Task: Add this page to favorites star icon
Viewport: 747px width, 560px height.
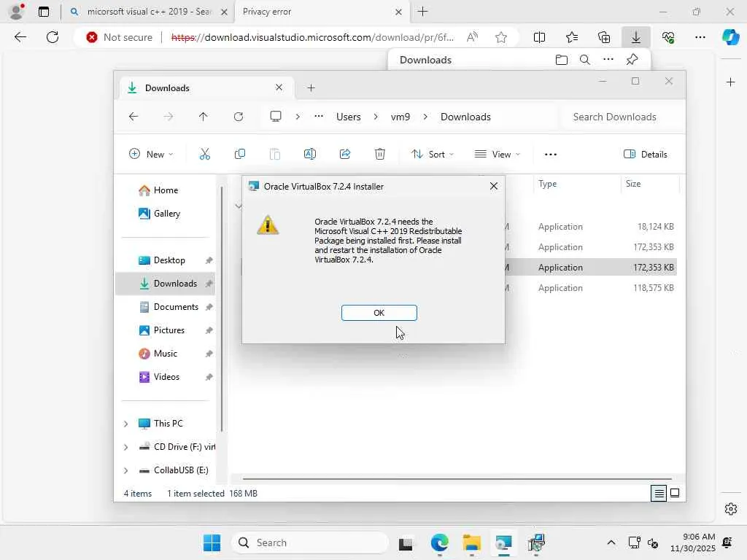Action: pyautogui.click(x=500, y=37)
